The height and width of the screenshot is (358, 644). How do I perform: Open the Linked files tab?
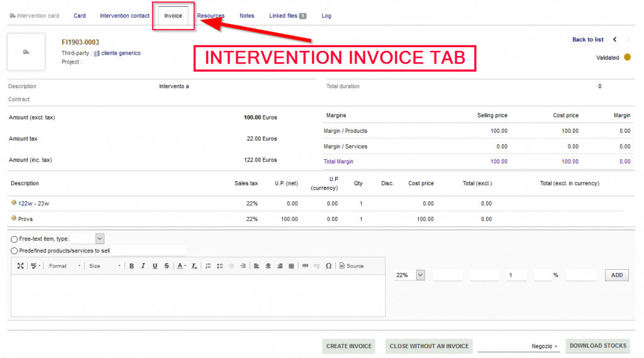pyautogui.click(x=287, y=16)
